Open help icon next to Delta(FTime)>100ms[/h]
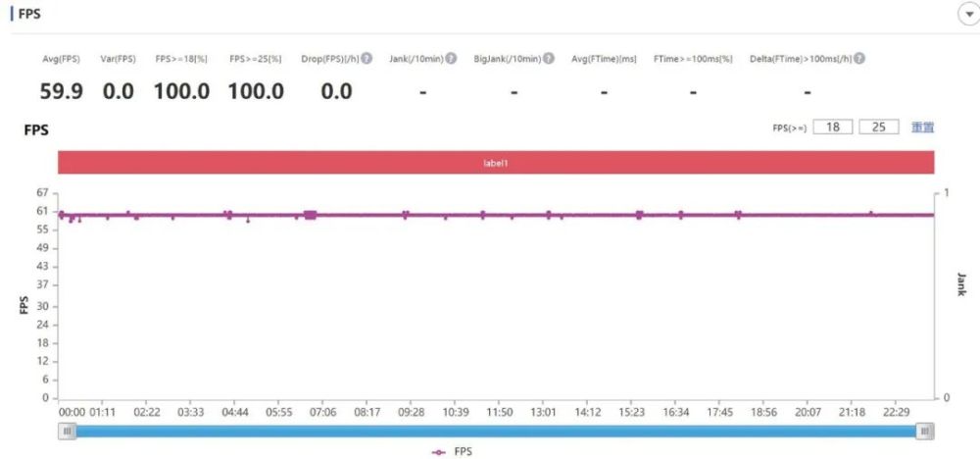 tap(859, 59)
